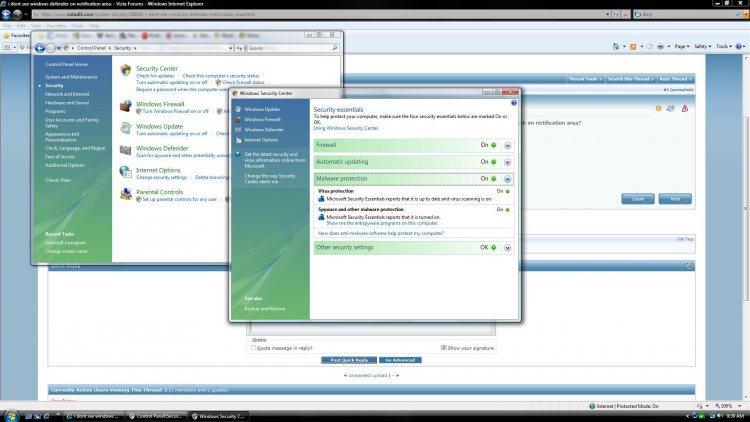Click the Control Panel refresh arrows icon
This screenshot has width=750, height=422.
click(x=240, y=48)
